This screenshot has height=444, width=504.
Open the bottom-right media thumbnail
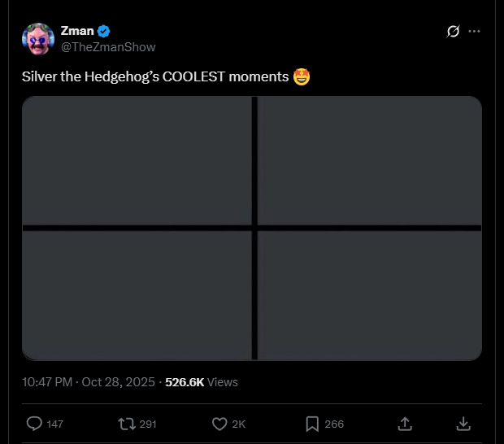[x=369, y=295]
